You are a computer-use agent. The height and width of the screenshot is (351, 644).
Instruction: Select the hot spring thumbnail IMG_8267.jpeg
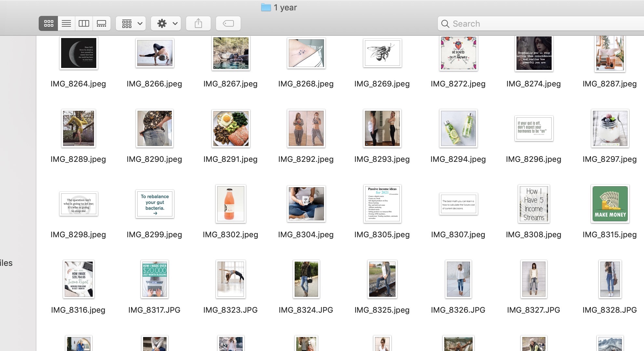[231, 53]
